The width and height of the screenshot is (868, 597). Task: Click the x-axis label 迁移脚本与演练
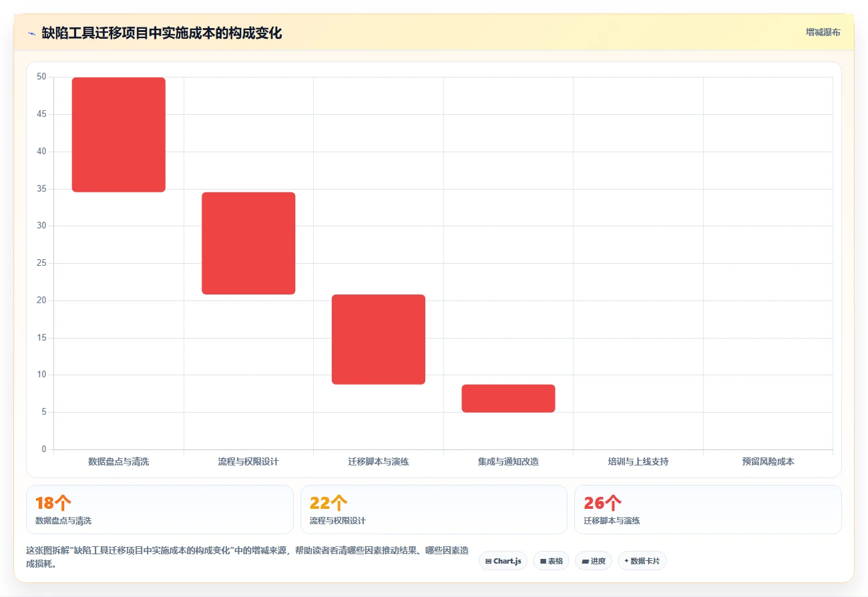(x=379, y=461)
